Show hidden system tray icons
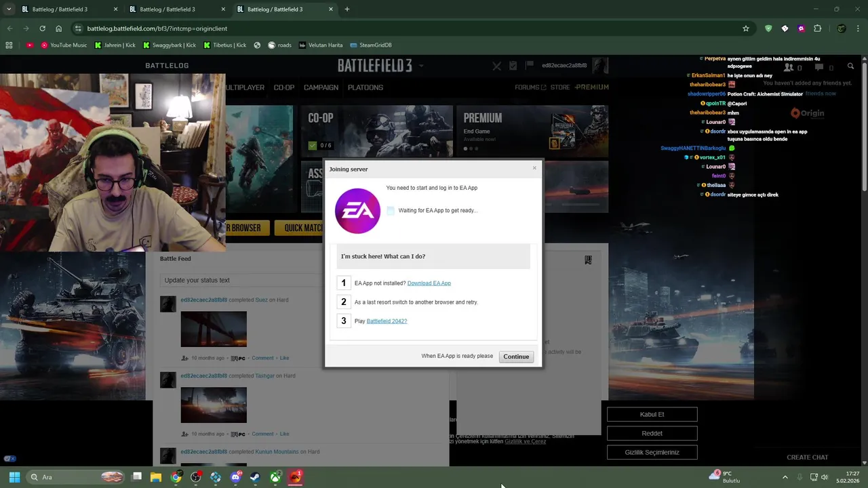Image resolution: width=868 pixels, height=488 pixels. [x=785, y=477]
